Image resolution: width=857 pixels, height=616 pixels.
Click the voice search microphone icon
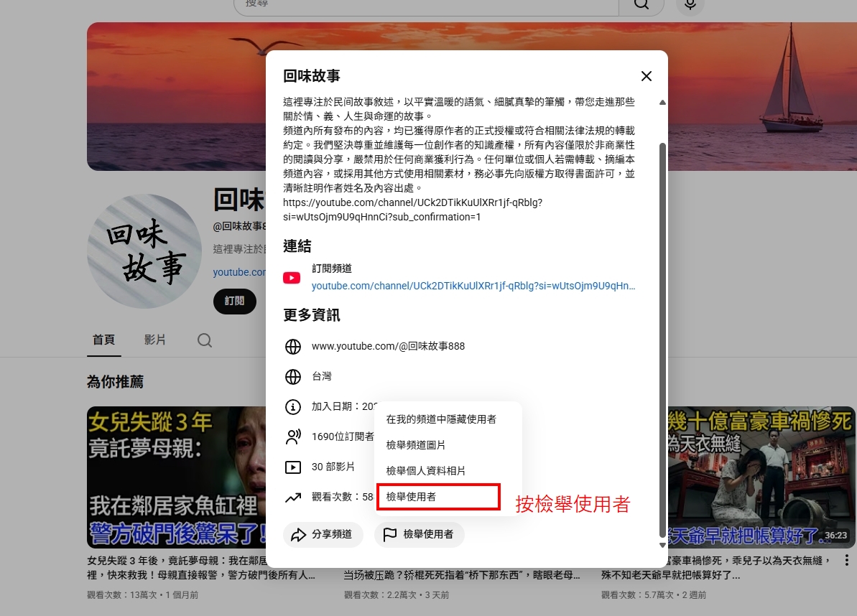point(690,4)
